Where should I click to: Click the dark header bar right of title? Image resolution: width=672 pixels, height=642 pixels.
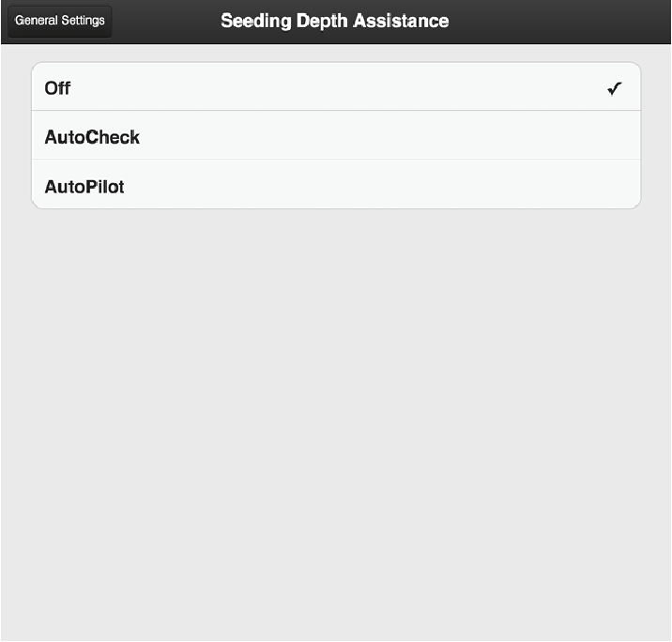[563, 21]
